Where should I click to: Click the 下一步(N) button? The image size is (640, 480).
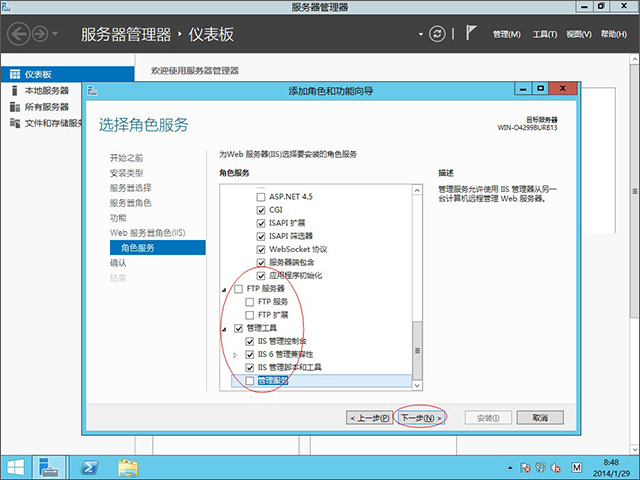click(421, 418)
